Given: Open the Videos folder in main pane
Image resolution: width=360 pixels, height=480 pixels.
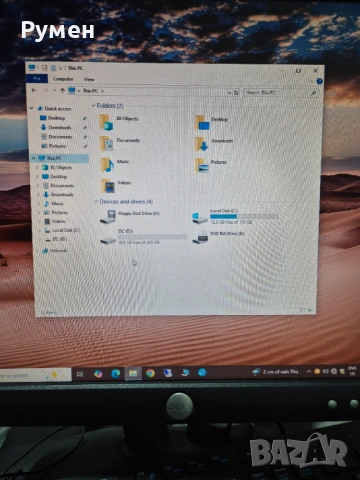Looking at the screenshot, I should click(108, 186).
